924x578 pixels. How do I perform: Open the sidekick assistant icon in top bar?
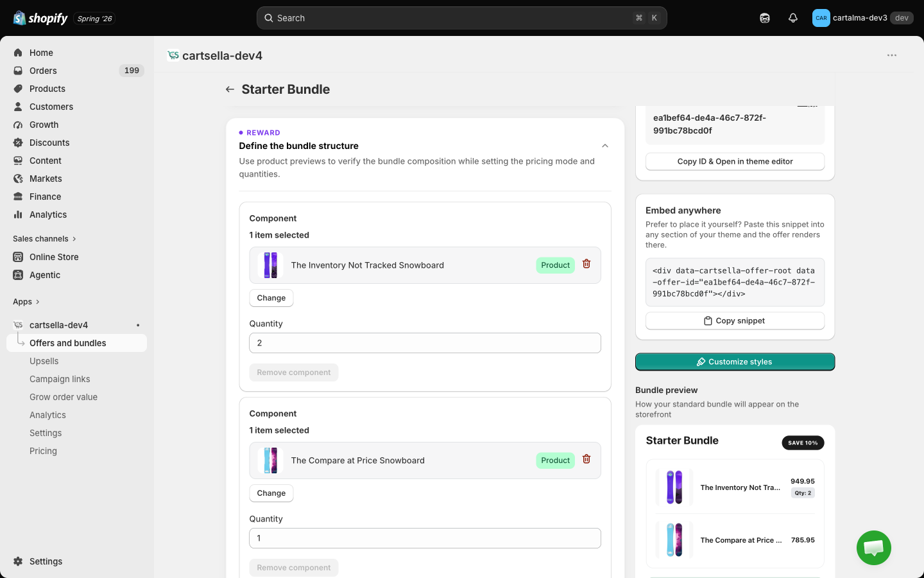pyautogui.click(x=765, y=18)
